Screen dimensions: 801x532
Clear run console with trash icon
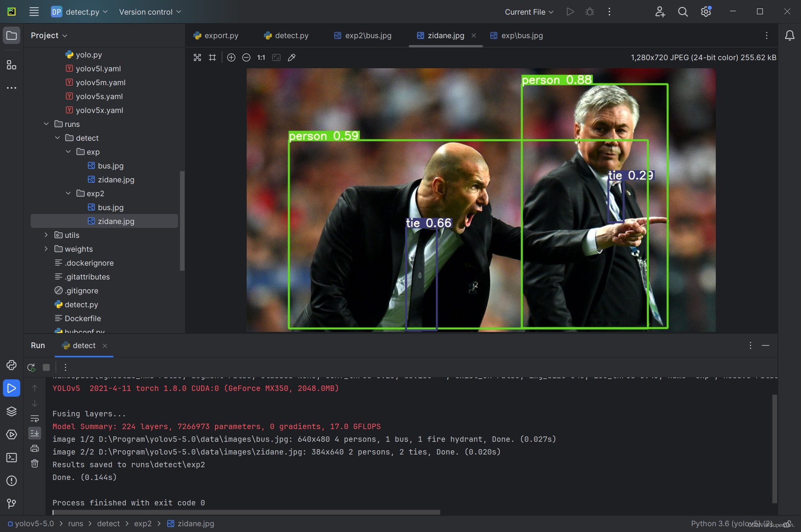35,463
